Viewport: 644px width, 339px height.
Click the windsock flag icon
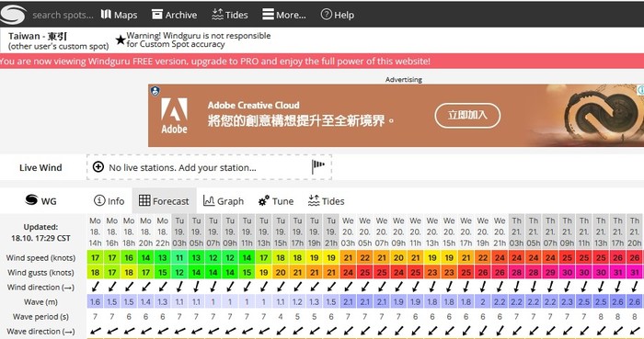pyautogui.click(x=318, y=166)
